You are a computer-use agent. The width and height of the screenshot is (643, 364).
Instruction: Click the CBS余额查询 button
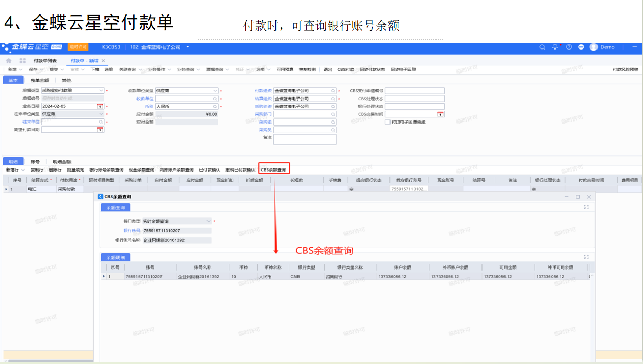point(273,169)
